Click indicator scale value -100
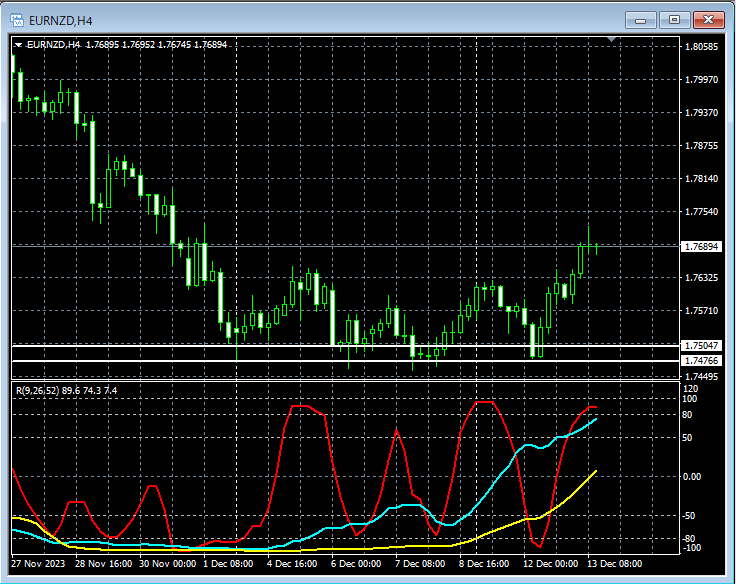This screenshot has width=736, height=584. click(x=690, y=548)
